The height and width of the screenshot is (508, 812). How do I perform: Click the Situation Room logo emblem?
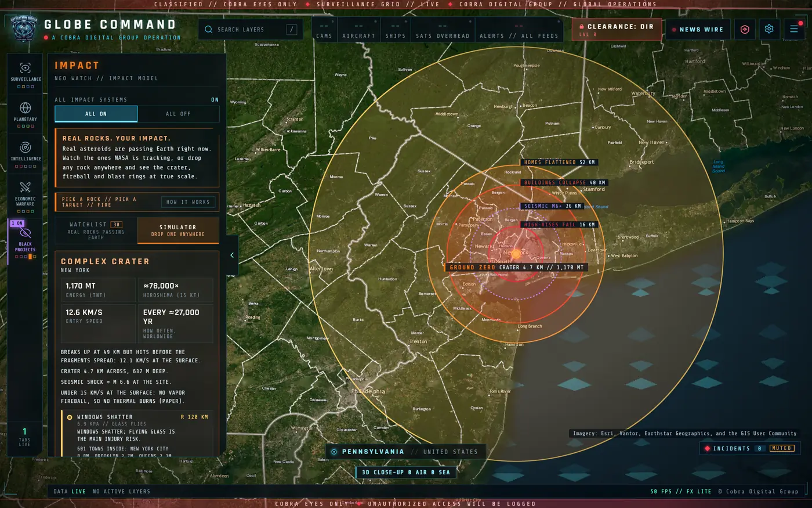[x=24, y=28]
